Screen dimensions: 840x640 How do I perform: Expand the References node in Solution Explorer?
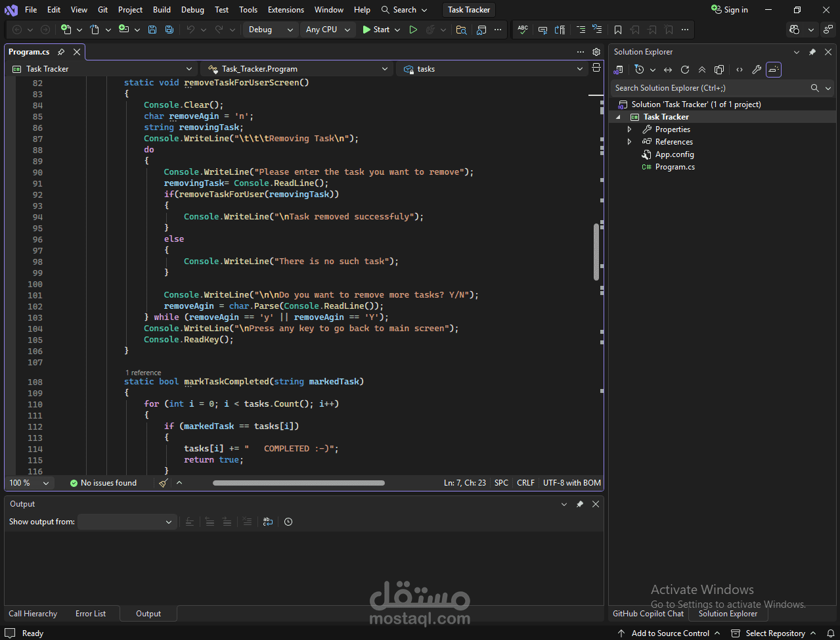pyautogui.click(x=629, y=142)
